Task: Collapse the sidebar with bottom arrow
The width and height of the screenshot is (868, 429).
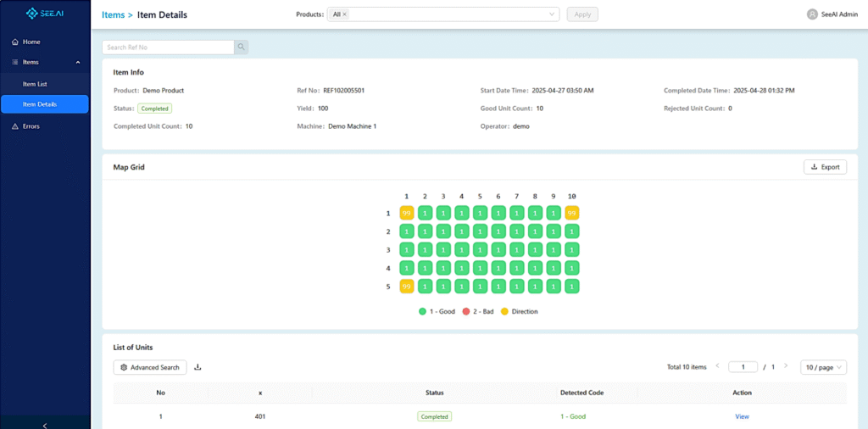Action: (44, 424)
